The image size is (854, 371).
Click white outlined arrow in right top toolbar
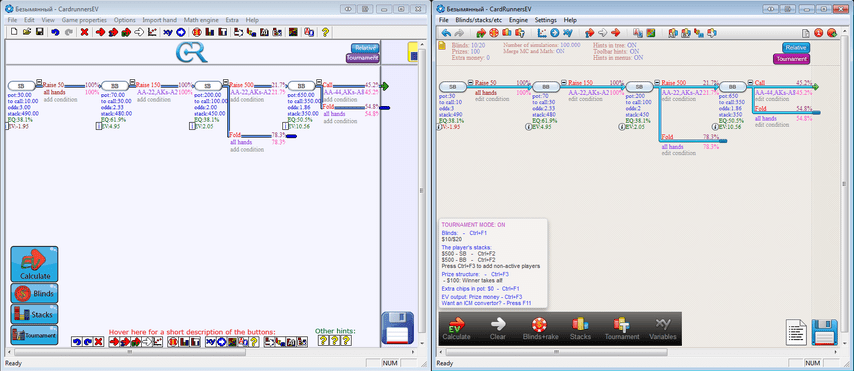click(603, 33)
